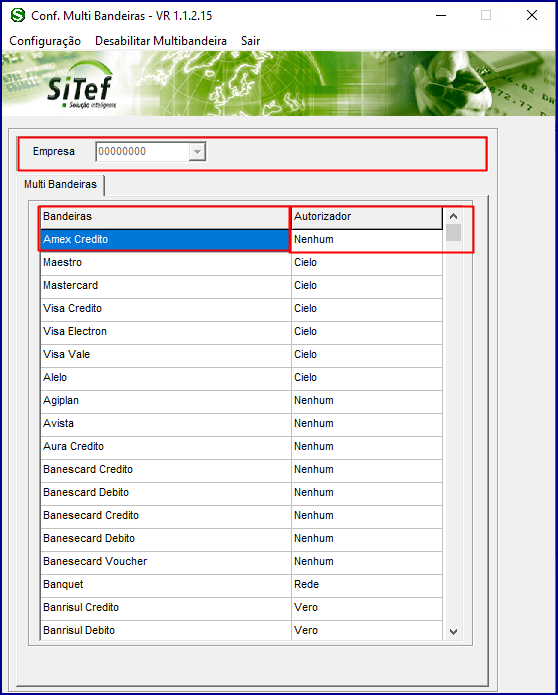The height and width of the screenshot is (695, 558).
Task: Click the Sair menu item
Action: pos(250,41)
